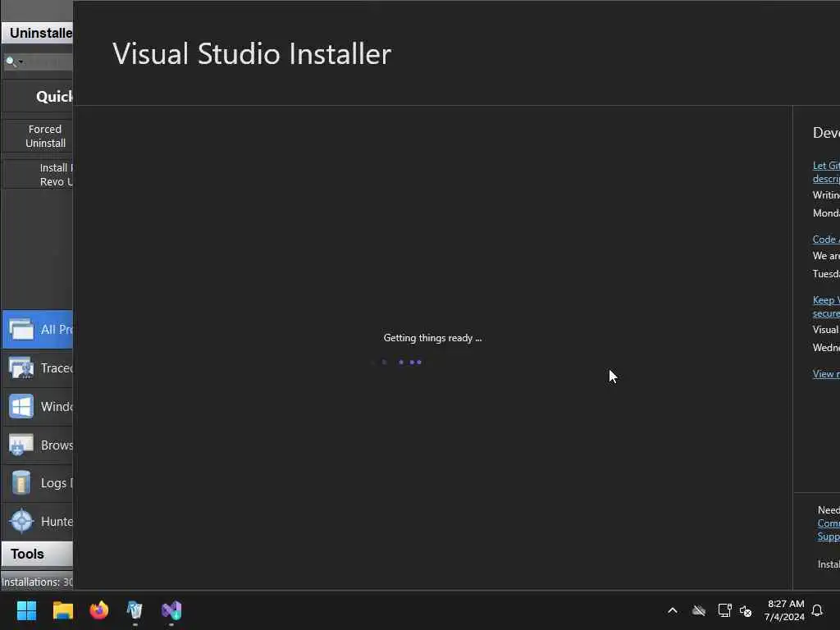Viewport: 840px width, 630px height.
Task: Click the All Programs stacked-windows icon
Action: pyautogui.click(x=21, y=329)
